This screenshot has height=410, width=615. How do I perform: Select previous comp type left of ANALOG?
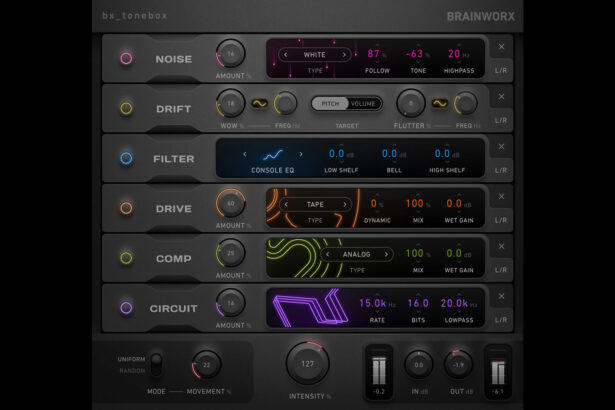point(328,254)
